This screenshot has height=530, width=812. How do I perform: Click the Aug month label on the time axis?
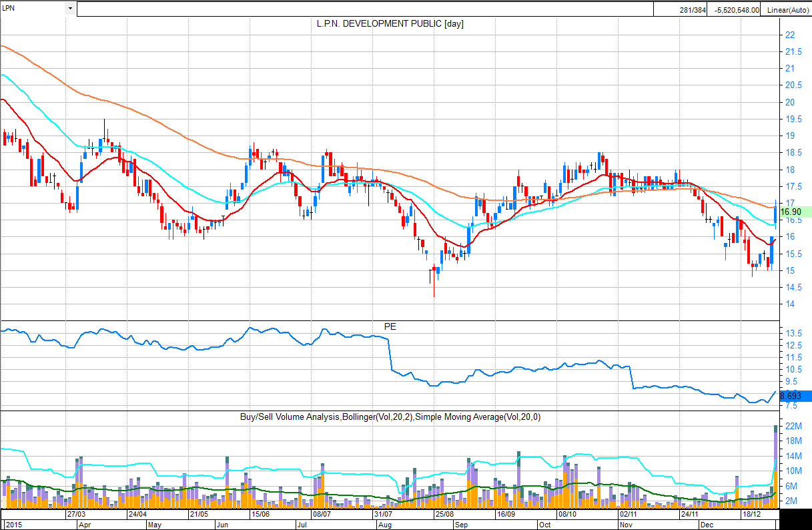(386, 525)
